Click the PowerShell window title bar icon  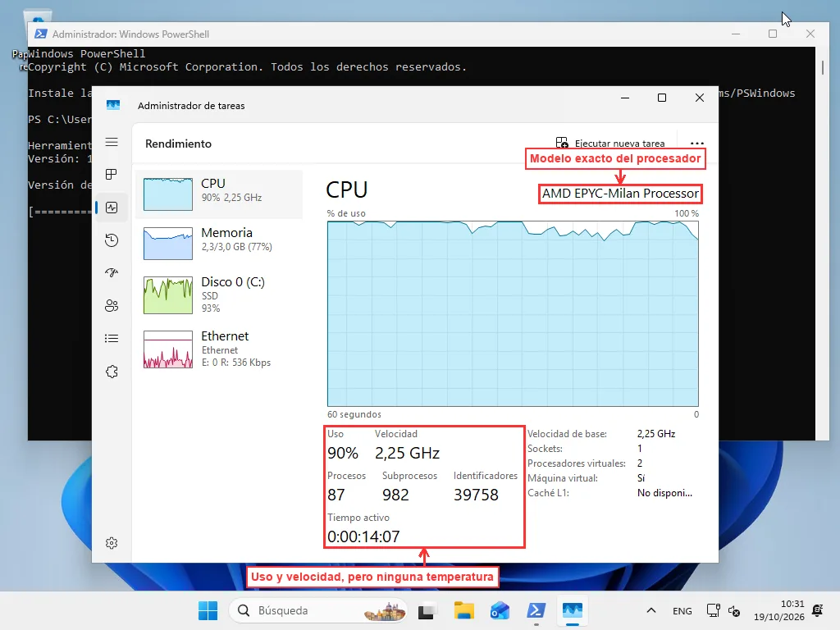coord(40,34)
